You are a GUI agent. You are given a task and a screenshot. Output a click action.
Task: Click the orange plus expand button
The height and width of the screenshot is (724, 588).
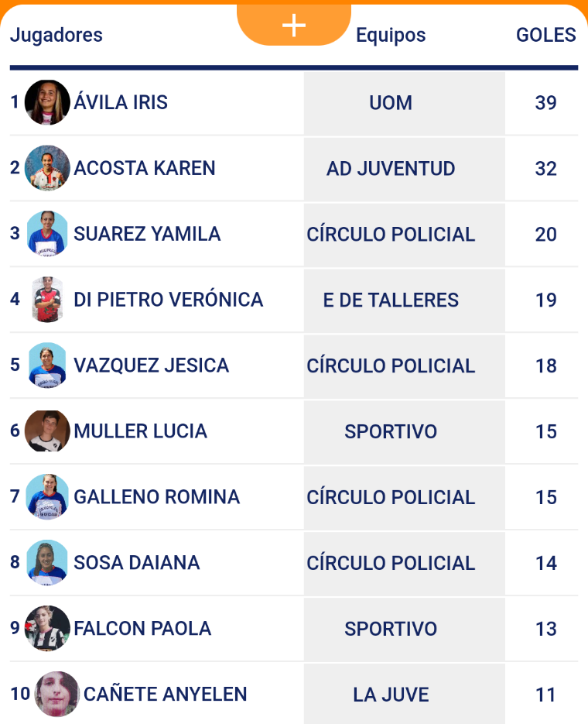pyautogui.click(x=294, y=26)
